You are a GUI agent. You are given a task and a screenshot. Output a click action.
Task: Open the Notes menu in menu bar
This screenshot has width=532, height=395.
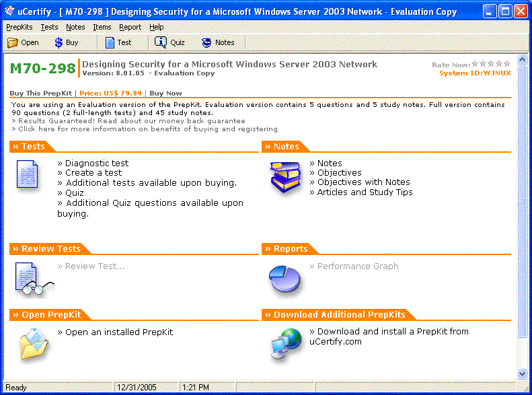coord(75,27)
